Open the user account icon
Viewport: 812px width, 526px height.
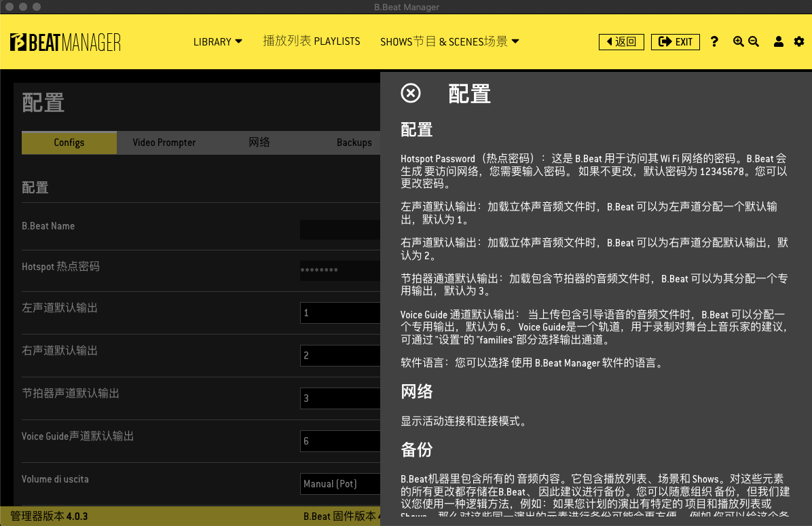coord(778,41)
